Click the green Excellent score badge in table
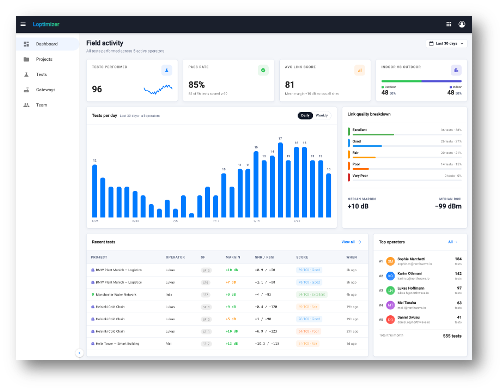The width and height of the screenshot is (503, 391). pyautogui.click(x=312, y=295)
